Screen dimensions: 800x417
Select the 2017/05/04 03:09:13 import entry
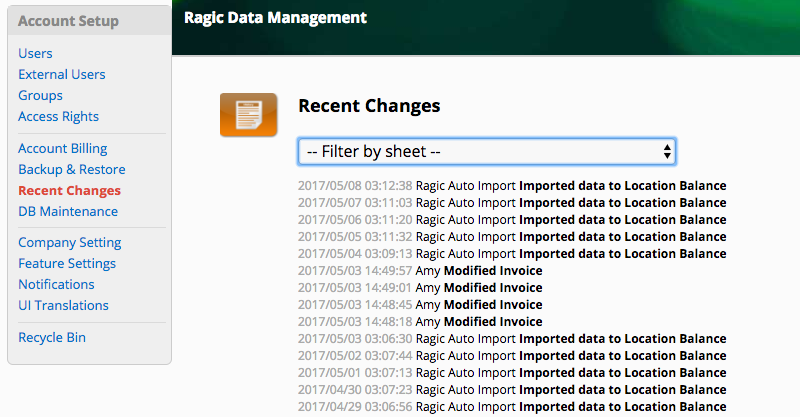coord(512,254)
